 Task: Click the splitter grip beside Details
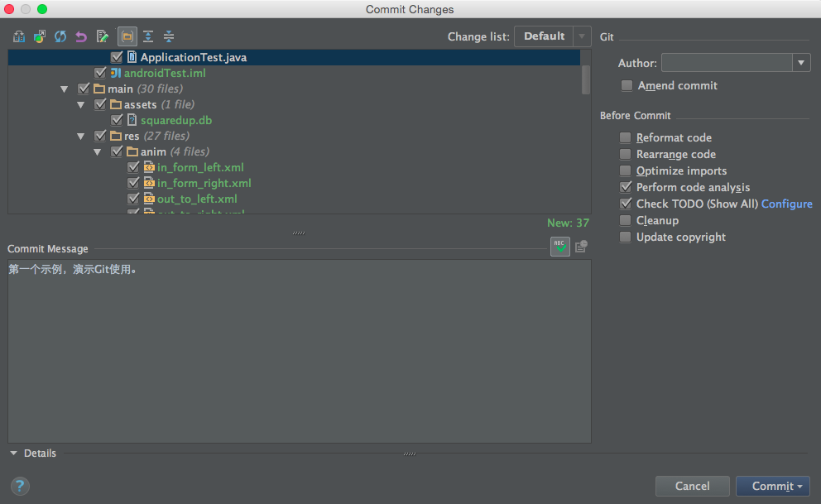[x=410, y=454]
